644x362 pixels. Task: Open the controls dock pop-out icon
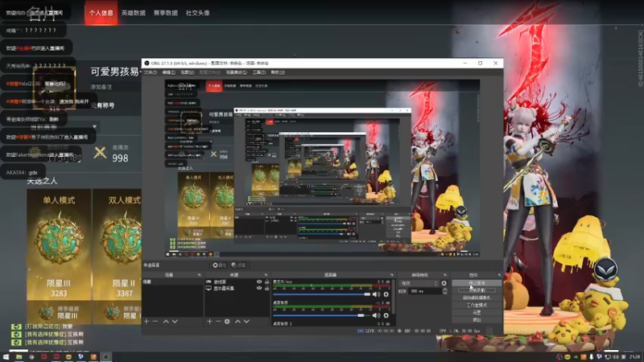pyautogui.click(x=499, y=275)
